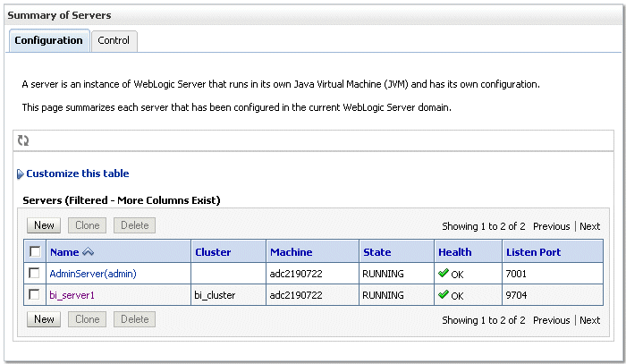The width and height of the screenshot is (626, 364).
Task: Click the listen port value 7001
Action: (516, 274)
